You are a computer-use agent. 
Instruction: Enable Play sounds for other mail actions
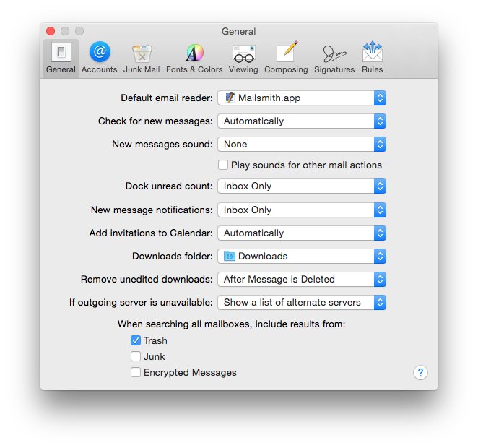(x=223, y=165)
